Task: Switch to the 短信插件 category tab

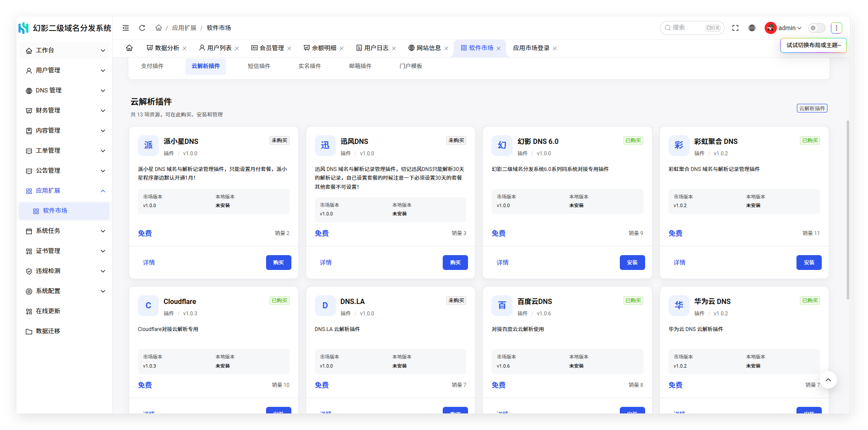Action: click(259, 66)
